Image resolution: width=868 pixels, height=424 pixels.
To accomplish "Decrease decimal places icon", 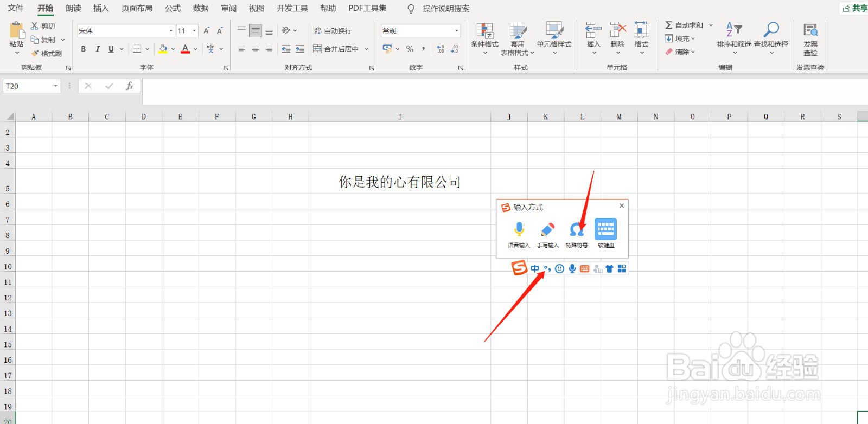I will [x=455, y=49].
